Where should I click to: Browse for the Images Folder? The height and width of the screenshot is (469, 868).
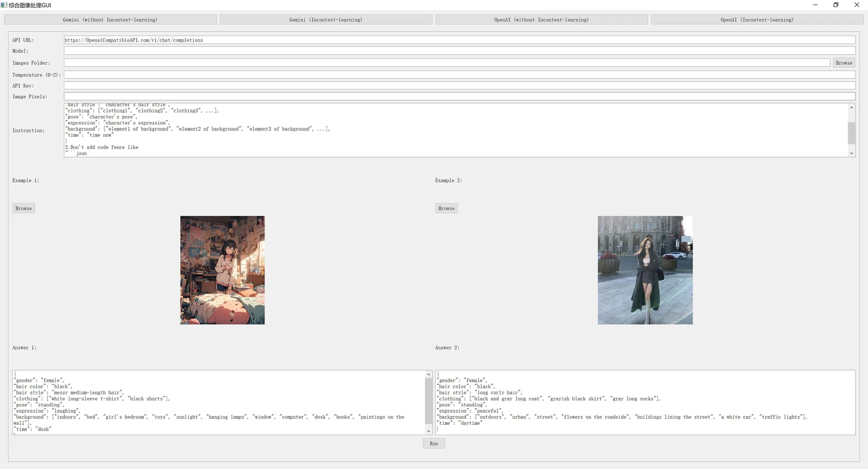click(844, 63)
